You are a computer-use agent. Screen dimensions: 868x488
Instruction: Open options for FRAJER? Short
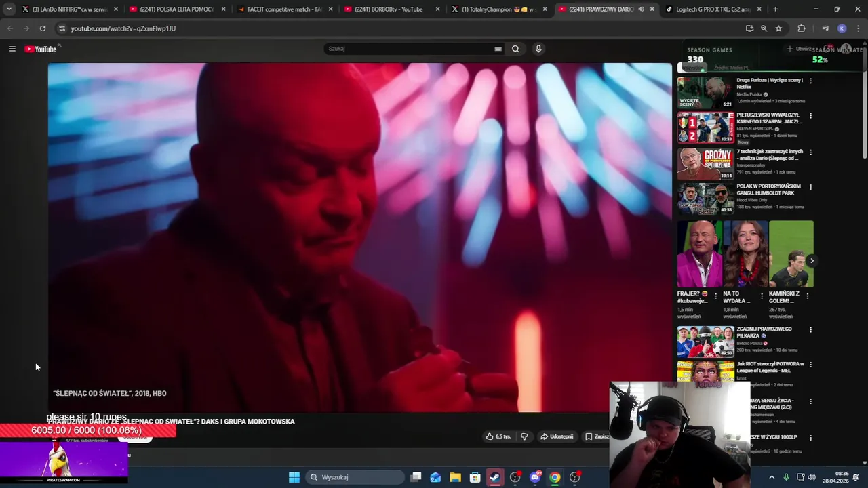tap(715, 296)
